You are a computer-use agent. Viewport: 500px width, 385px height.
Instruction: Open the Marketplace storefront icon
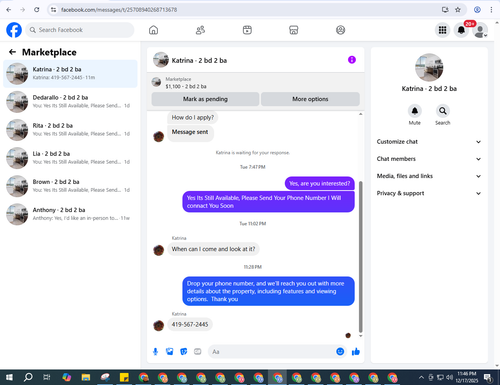click(x=294, y=30)
